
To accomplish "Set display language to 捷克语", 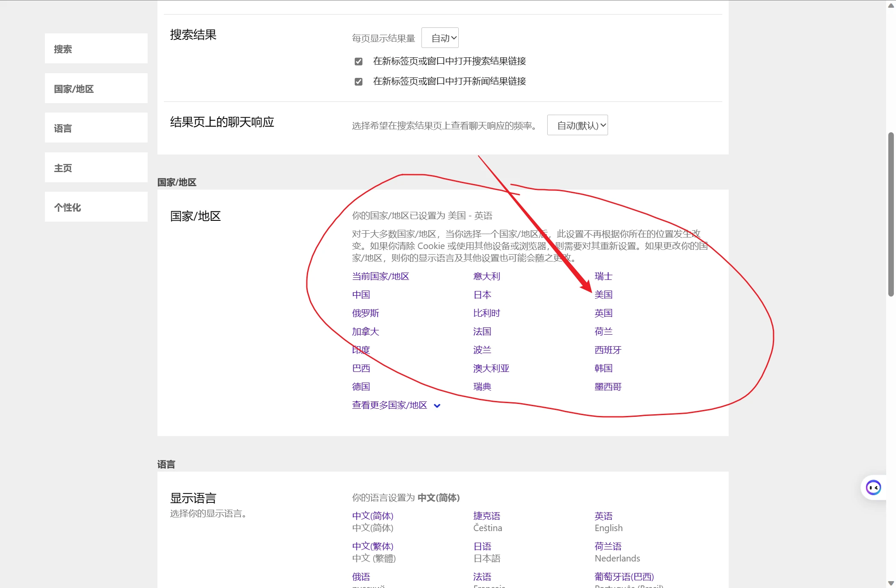I will [487, 516].
